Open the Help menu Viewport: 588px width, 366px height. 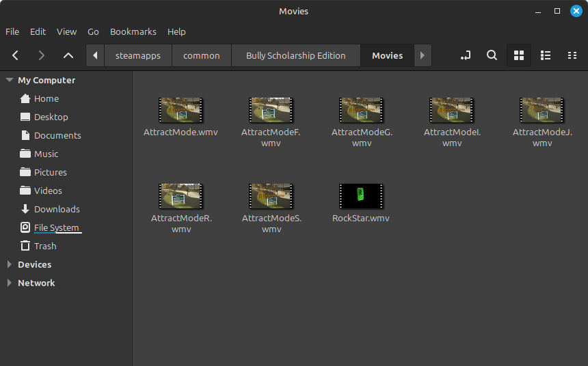(176, 32)
